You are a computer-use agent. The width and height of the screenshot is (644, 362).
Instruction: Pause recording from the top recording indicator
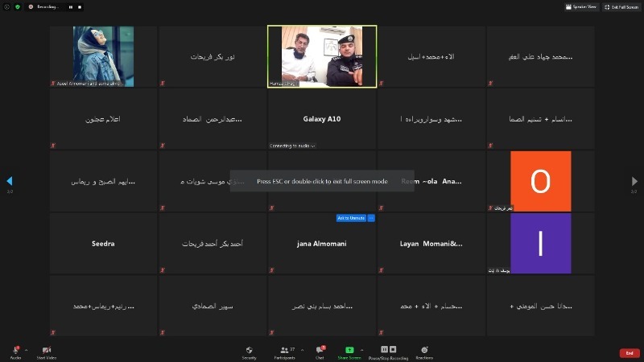coord(71,7)
